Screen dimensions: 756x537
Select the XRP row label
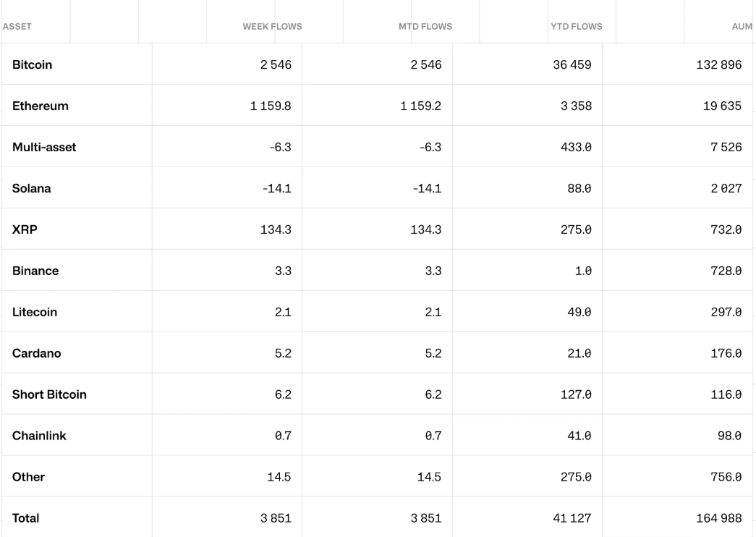coord(25,229)
